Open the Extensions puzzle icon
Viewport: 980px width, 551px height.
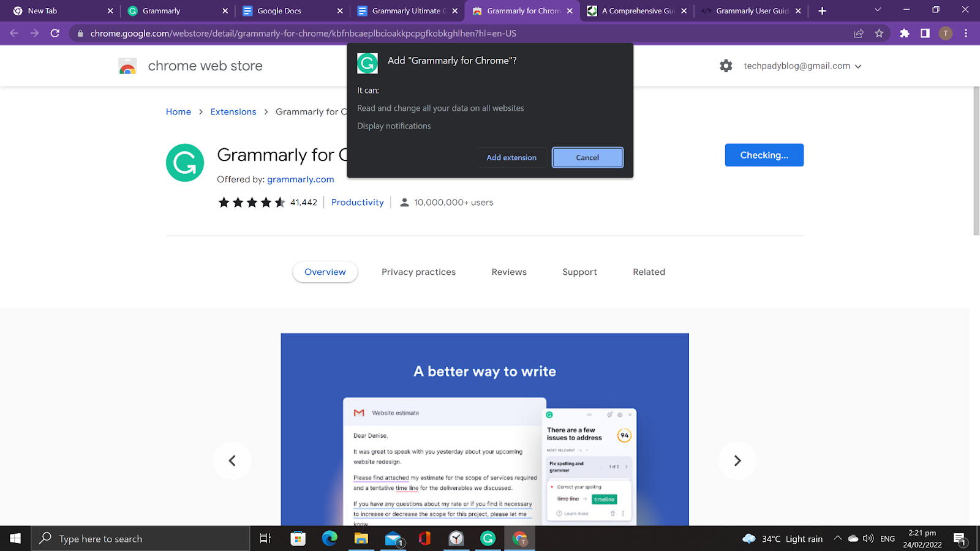[x=905, y=34]
